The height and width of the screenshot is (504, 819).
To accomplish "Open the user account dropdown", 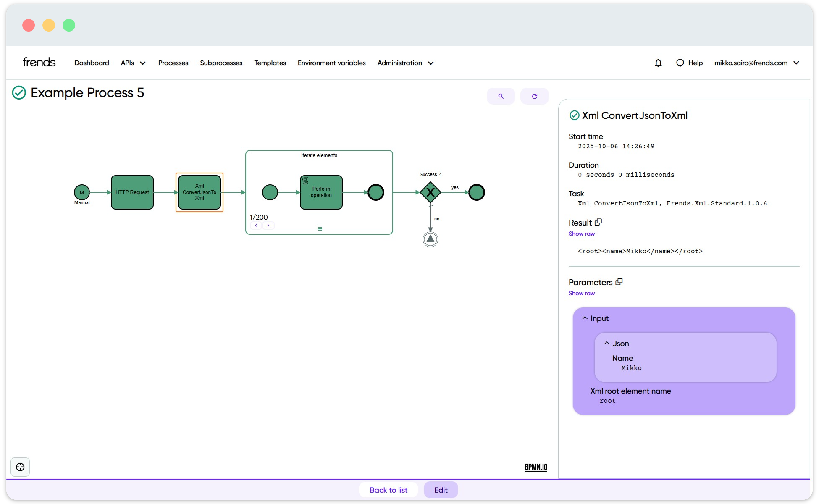I will coord(756,63).
